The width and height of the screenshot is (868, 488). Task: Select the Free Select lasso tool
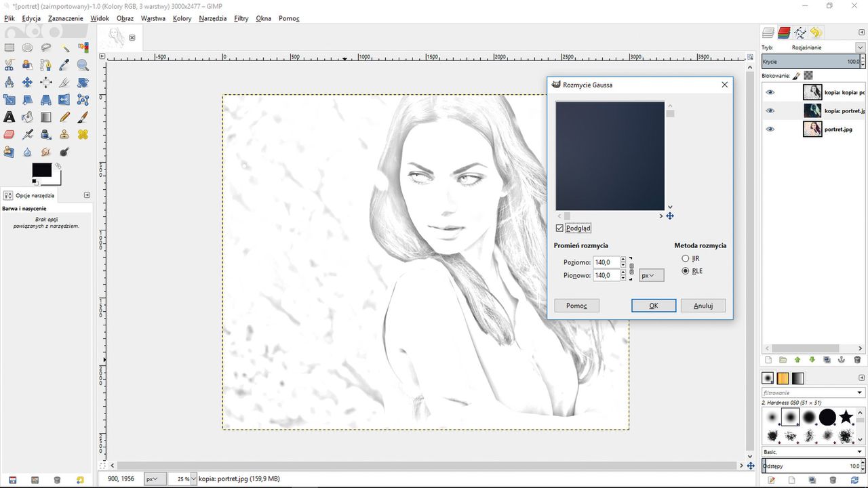coord(46,47)
